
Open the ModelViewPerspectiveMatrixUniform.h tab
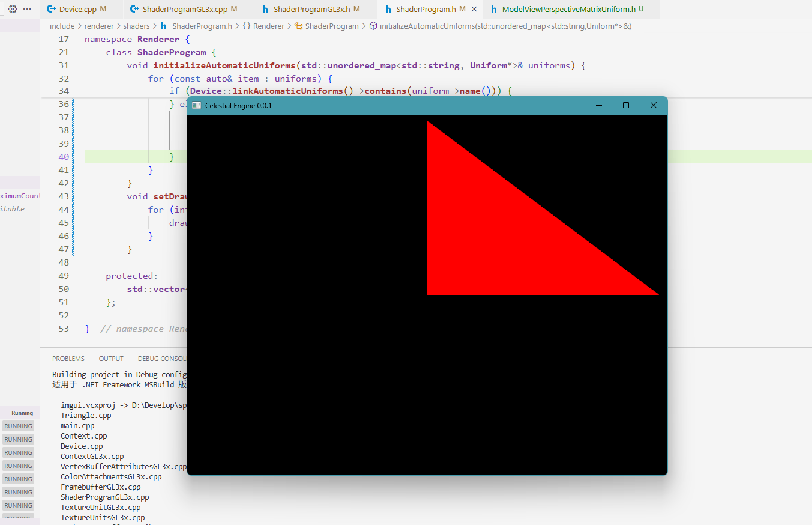572,9
